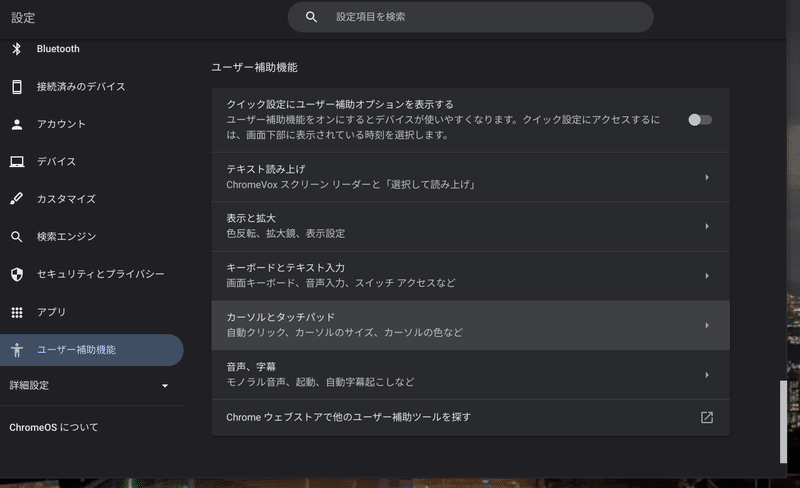800x488 pixels.
Task: Open テキスト読み上げ row arrow
Action: [x=707, y=177]
